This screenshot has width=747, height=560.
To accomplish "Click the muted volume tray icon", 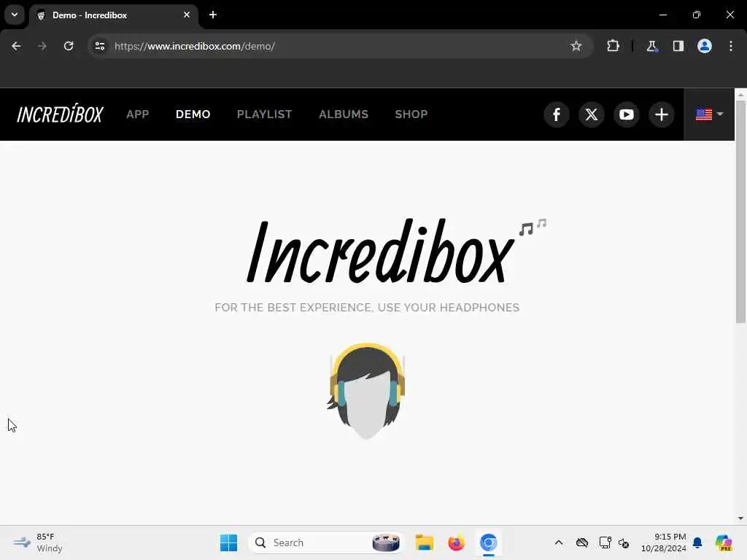I will pos(624,542).
